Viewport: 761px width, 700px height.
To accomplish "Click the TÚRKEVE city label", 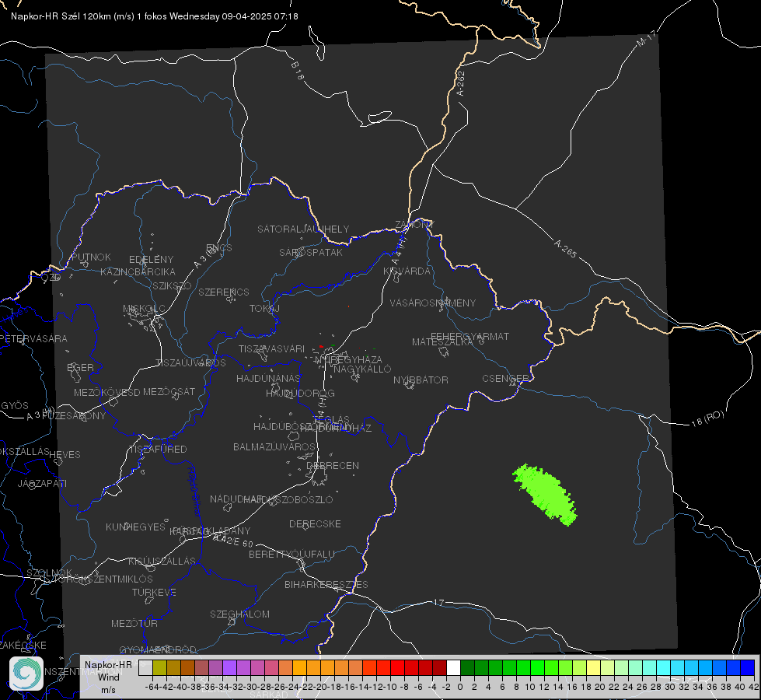I will coord(154,592).
